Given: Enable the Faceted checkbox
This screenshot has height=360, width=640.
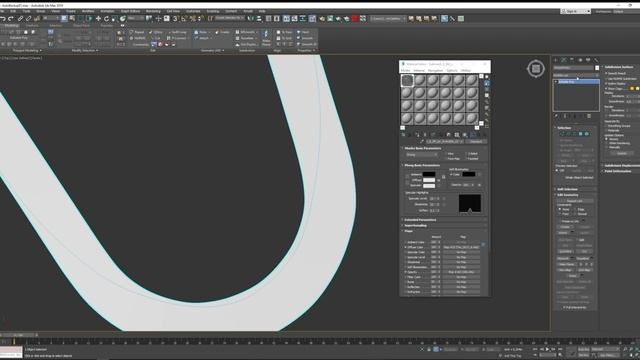Looking at the screenshot, I should click(x=466, y=158).
